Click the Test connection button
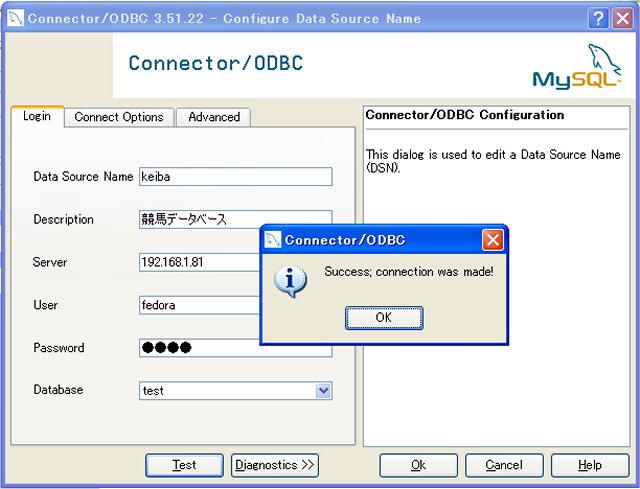Image resolution: width=640 pixels, height=489 pixels. point(184,465)
